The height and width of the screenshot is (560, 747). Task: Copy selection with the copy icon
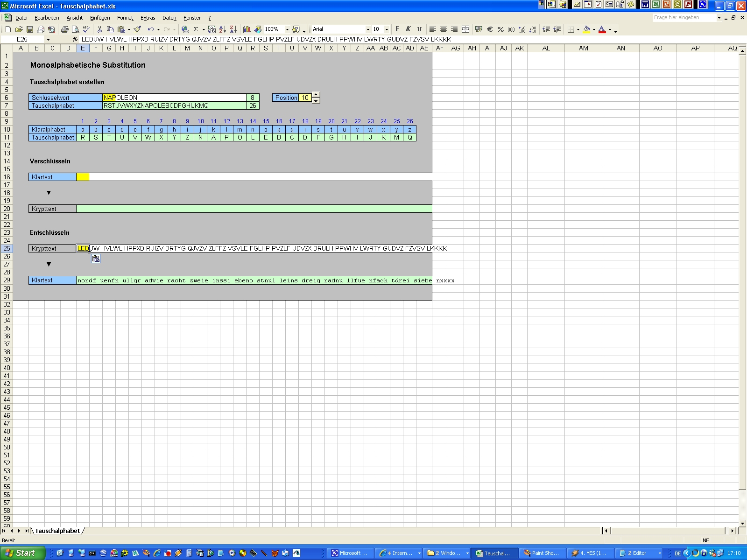[111, 29]
